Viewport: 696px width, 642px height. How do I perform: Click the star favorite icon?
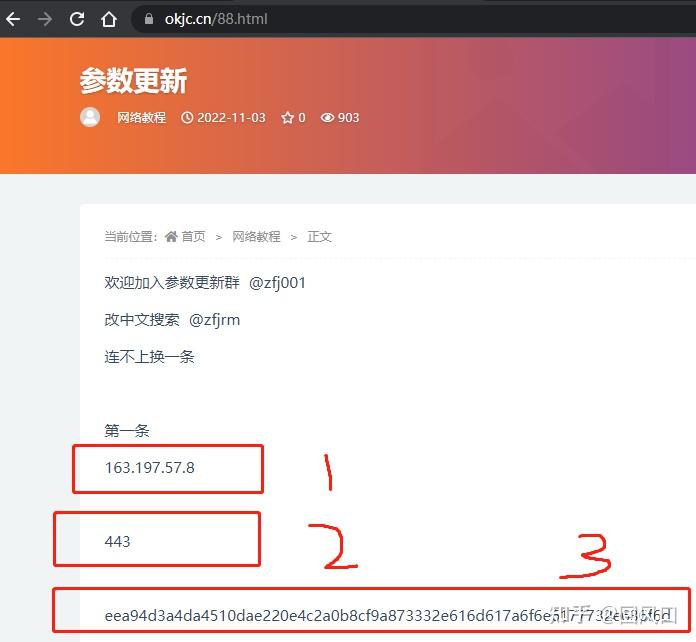pos(287,118)
